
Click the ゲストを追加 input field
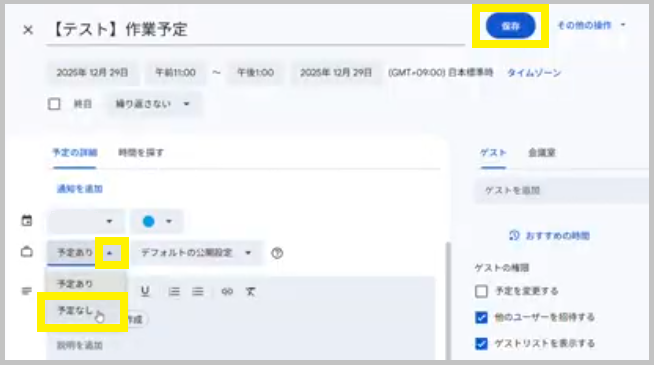562,191
